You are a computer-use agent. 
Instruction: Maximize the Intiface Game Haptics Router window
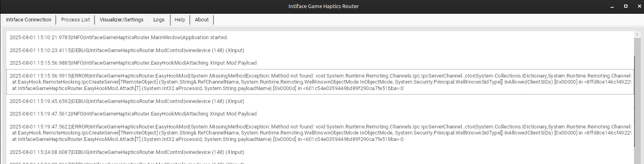(x=626, y=6)
